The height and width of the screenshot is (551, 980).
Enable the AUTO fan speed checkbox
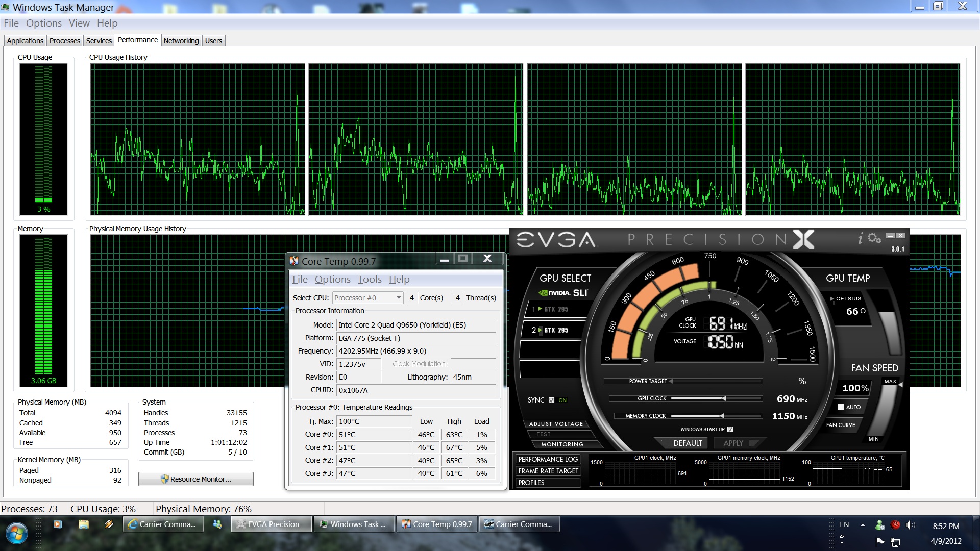tap(841, 407)
